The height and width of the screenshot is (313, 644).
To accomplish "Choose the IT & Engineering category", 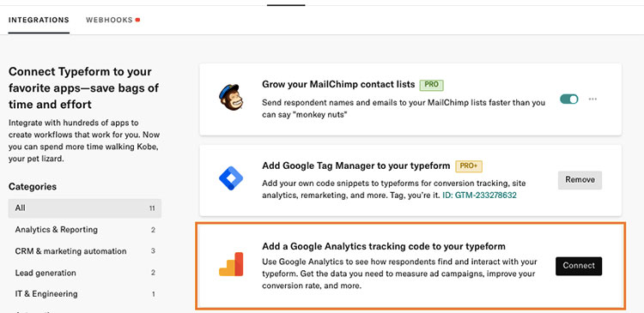I will [85, 294].
